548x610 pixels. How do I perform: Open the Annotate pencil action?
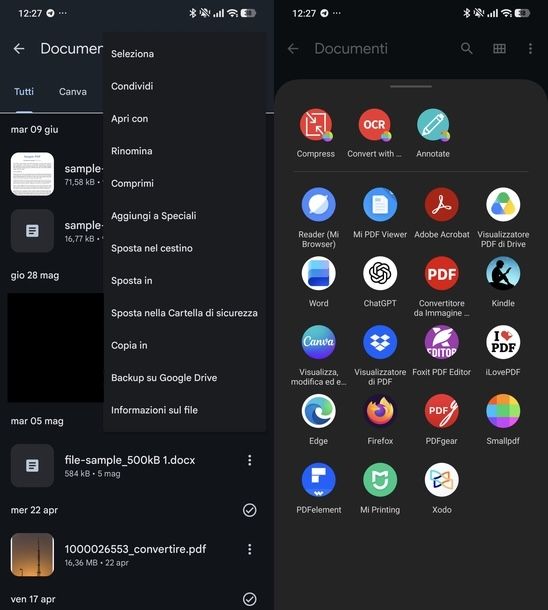[x=433, y=125]
